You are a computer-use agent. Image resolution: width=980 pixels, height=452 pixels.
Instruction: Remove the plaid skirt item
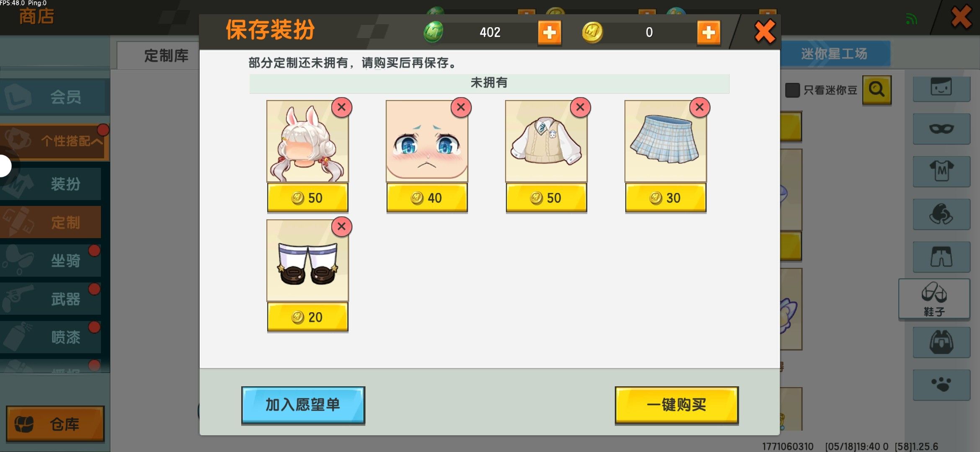click(x=699, y=108)
